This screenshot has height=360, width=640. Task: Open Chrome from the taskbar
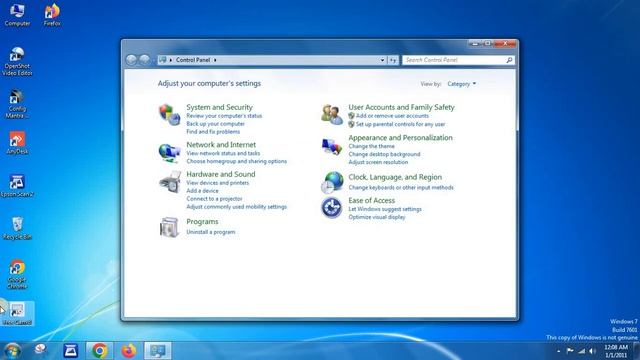(100, 351)
